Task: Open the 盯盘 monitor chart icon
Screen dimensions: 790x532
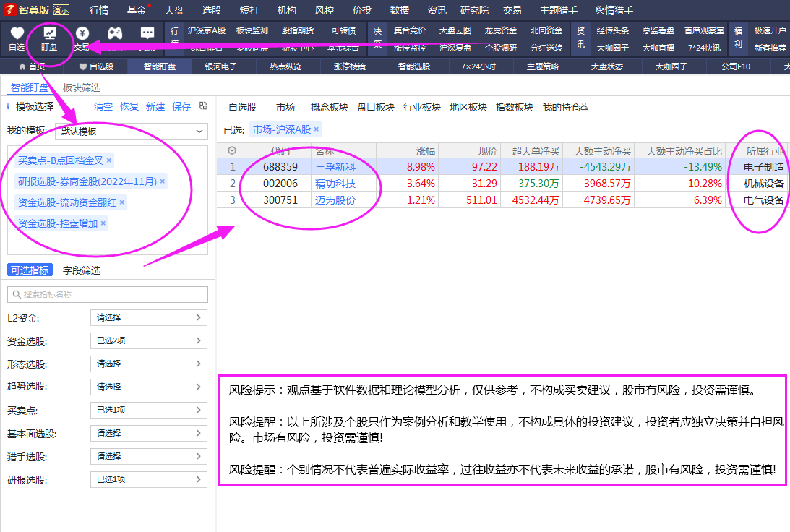Action: click(49, 34)
